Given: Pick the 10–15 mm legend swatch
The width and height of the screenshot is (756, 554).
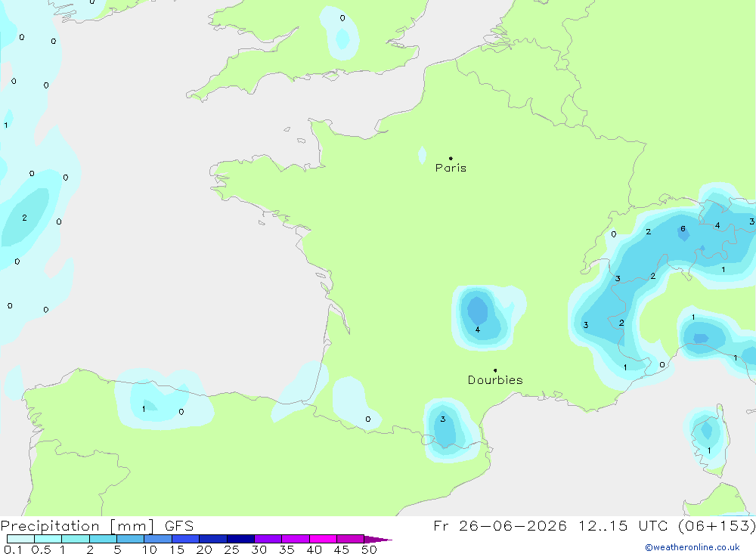Looking at the screenshot, I should tap(158, 539).
